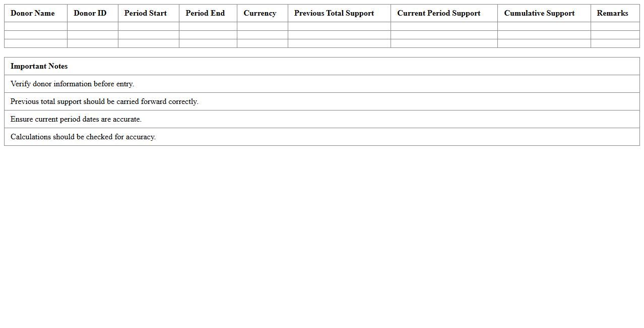Click the Important Notes heading

(39, 66)
